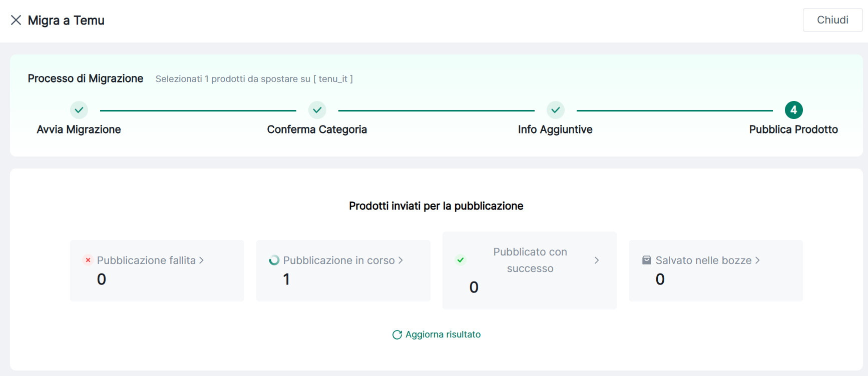Expand the Pubblicato con successo chevron
The height and width of the screenshot is (376, 868).
coord(597,260)
